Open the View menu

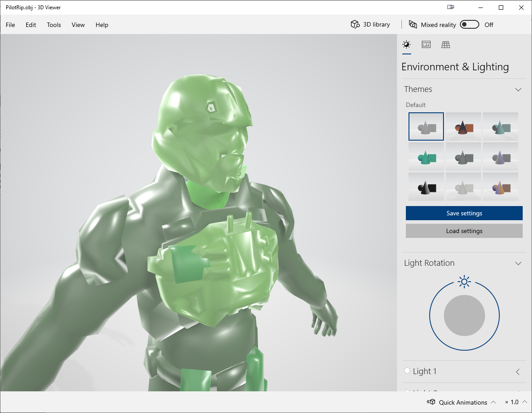click(x=78, y=25)
